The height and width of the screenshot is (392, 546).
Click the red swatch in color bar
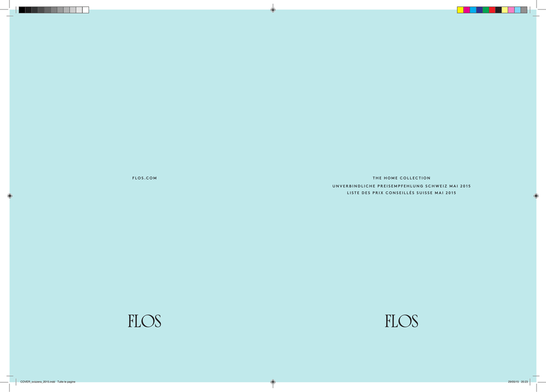pyautogui.click(x=492, y=10)
